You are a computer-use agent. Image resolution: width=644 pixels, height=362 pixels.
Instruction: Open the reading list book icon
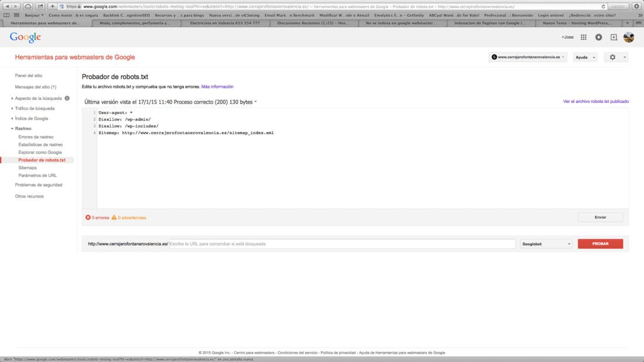coord(6,15)
